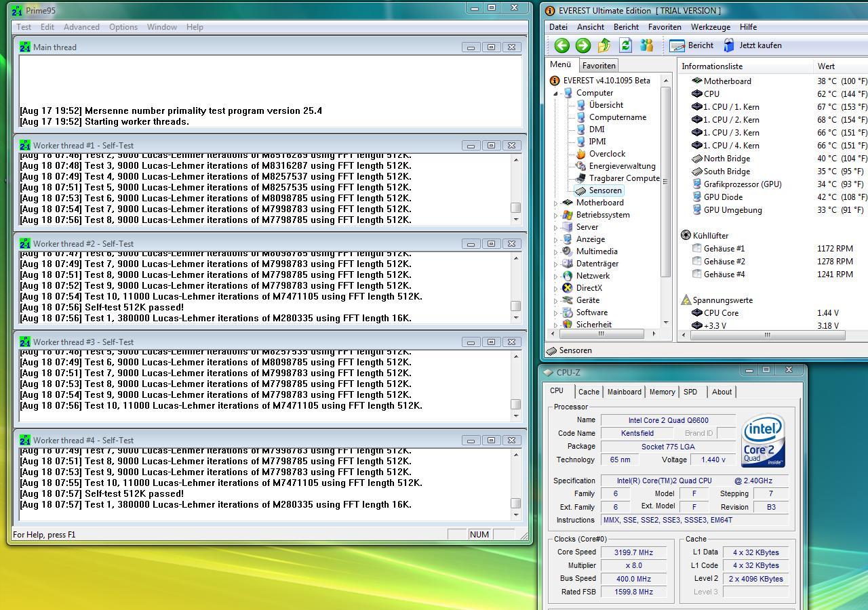Expand the DirectX tree node

pos(556,289)
